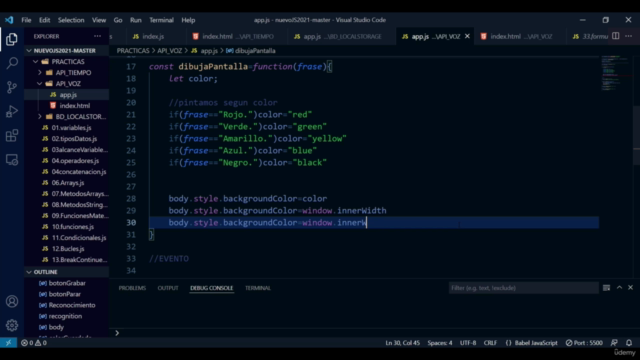
Task: Open the Terminal menu
Action: coord(161,20)
